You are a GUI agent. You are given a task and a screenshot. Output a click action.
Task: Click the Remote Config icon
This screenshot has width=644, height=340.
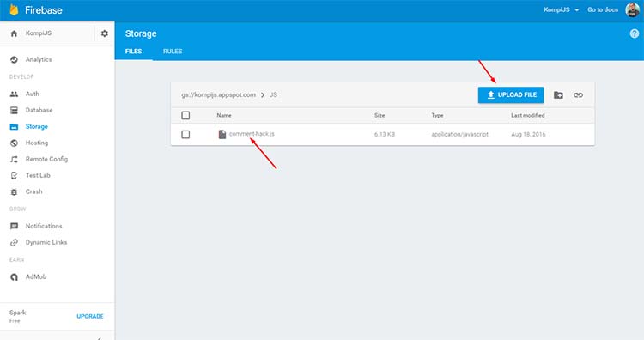click(x=14, y=160)
